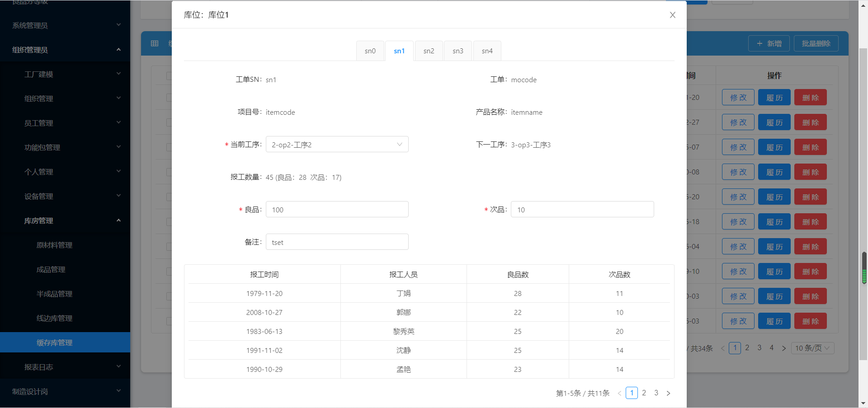The height and width of the screenshot is (408, 868).
Task: Expand the 系统管理员 menu
Action: click(65, 25)
